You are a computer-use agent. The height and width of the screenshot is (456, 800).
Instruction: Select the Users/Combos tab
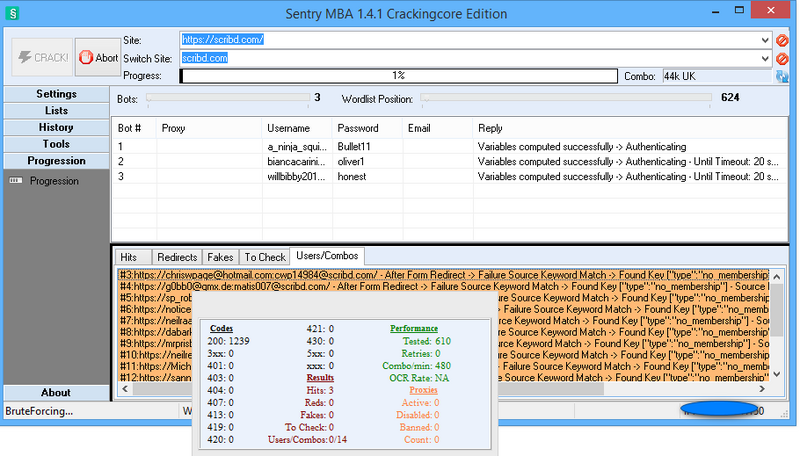[327, 256]
